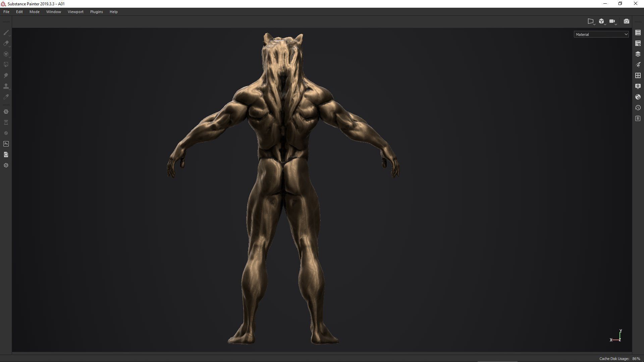Restore down the Substance Painter window

coord(620,4)
